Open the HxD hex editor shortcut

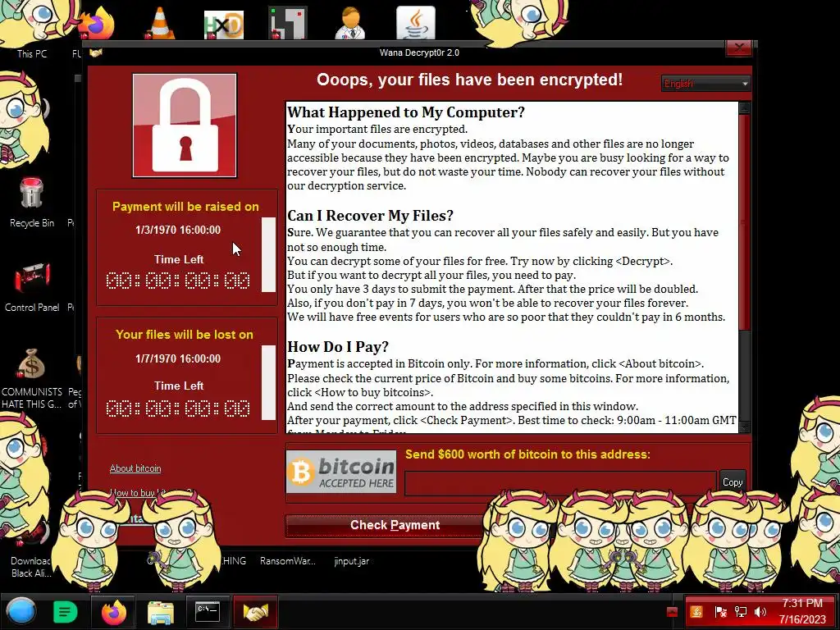224,25
